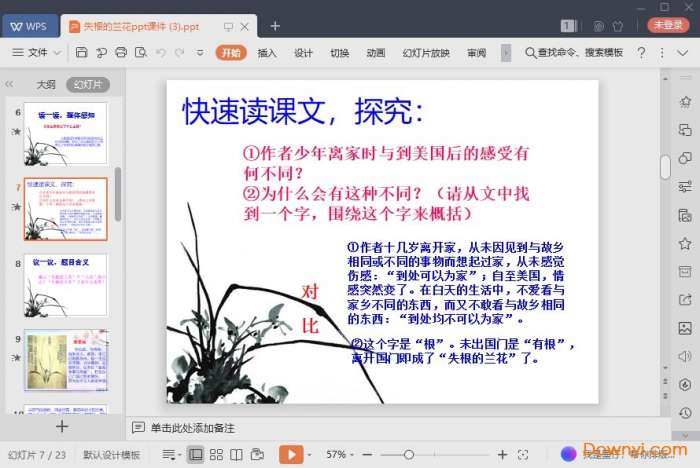Click fit slide to window icon
The height and width of the screenshot is (468, 700).
pyautogui.click(x=523, y=455)
